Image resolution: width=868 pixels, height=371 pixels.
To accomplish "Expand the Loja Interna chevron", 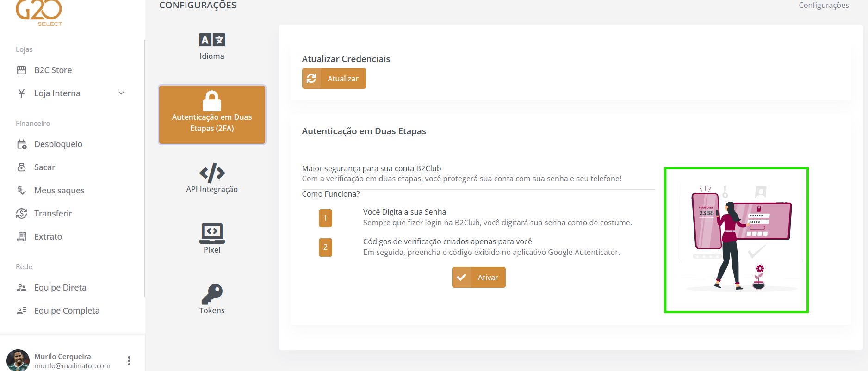I will click(x=121, y=93).
